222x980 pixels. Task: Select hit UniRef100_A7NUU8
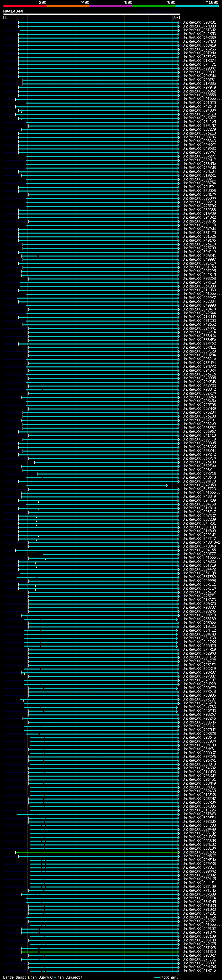(x=199, y=26)
